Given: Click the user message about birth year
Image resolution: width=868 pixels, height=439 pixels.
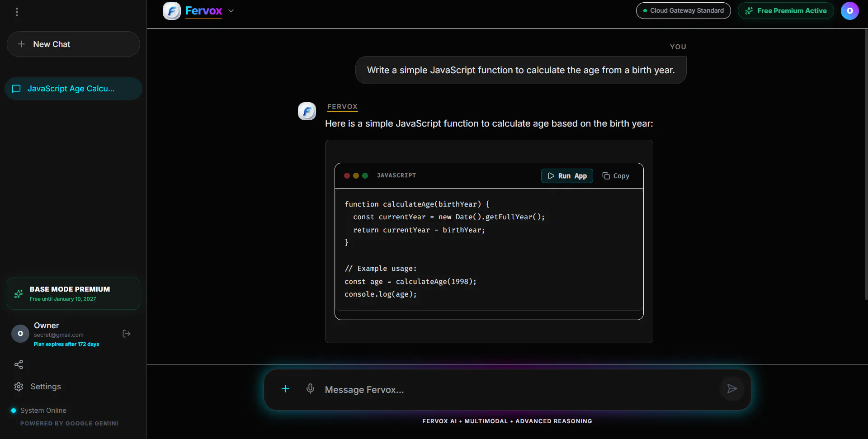Looking at the screenshot, I should pyautogui.click(x=521, y=70).
